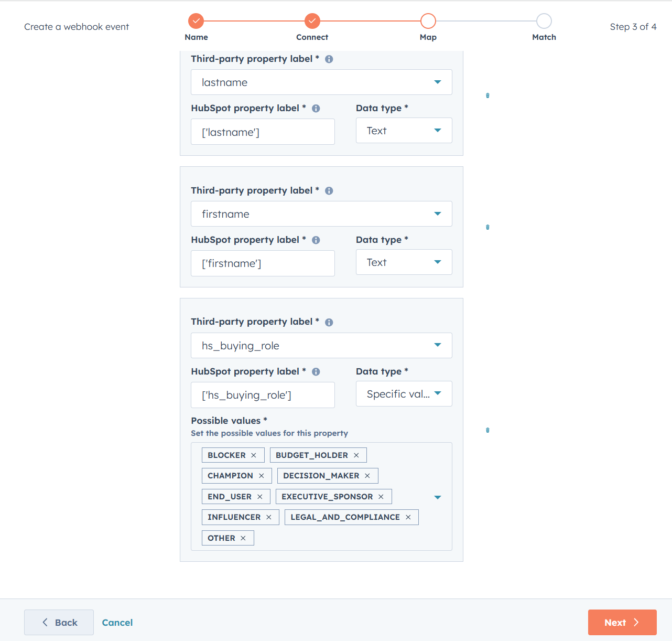Delete the hs_buying_role mapping with its trash icon
Screen dimensions: 672x641
point(487,430)
